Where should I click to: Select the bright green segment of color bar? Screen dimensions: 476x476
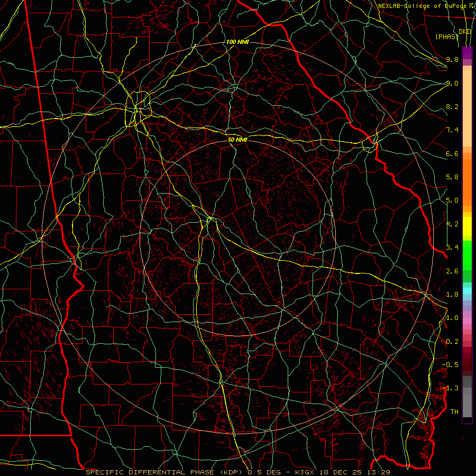pyautogui.click(x=467, y=255)
